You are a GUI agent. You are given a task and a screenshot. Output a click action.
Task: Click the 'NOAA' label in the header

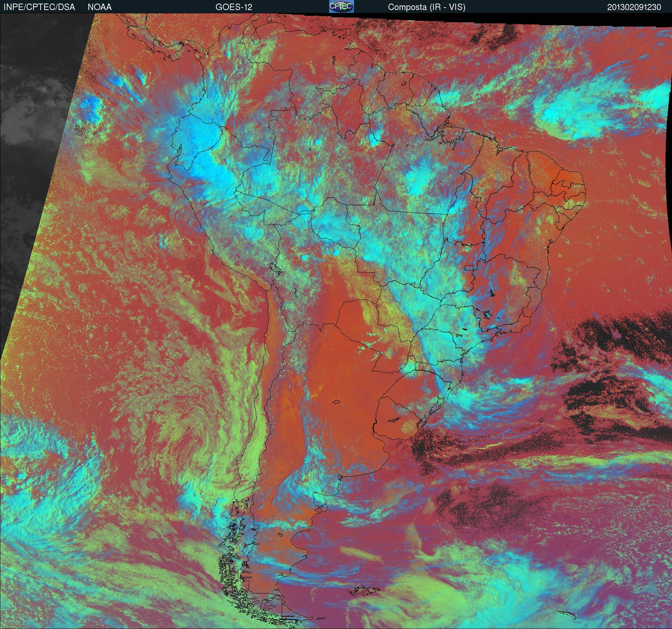[x=100, y=7]
